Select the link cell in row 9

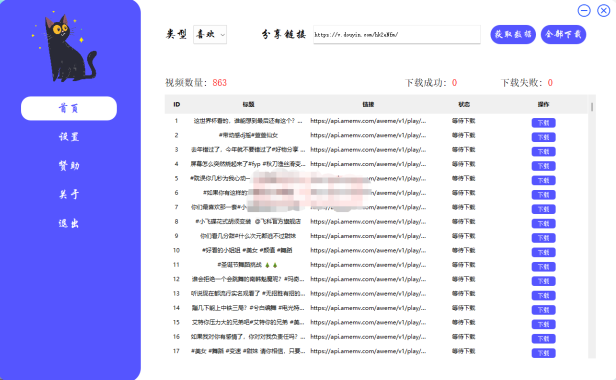coord(368,236)
